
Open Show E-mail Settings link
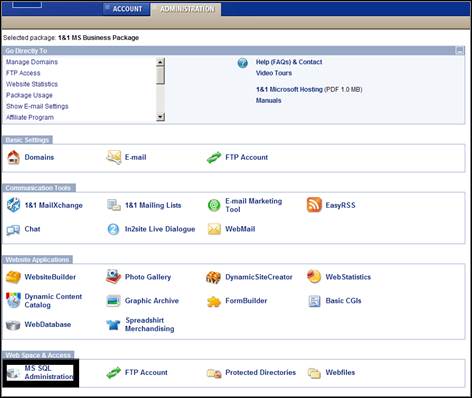pos(37,106)
